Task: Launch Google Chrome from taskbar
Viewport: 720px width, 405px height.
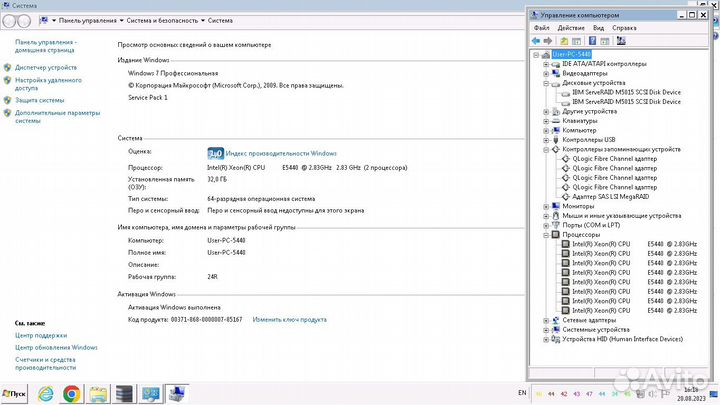Action: point(72,394)
